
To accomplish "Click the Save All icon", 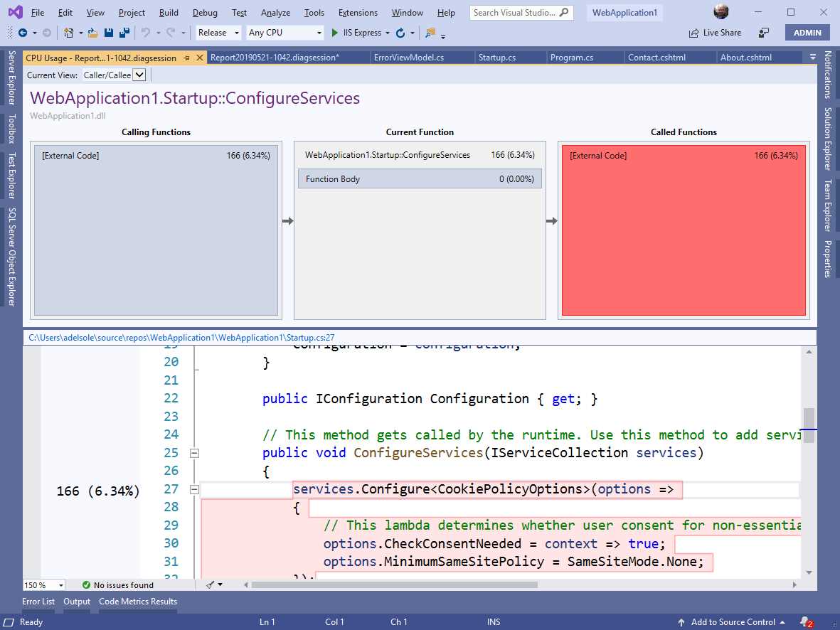I will point(124,32).
